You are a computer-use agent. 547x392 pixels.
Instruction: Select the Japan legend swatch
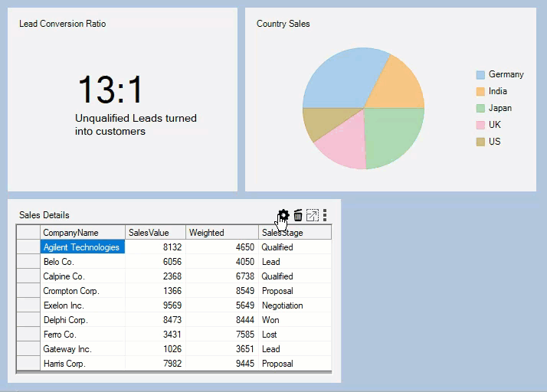point(480,109)
